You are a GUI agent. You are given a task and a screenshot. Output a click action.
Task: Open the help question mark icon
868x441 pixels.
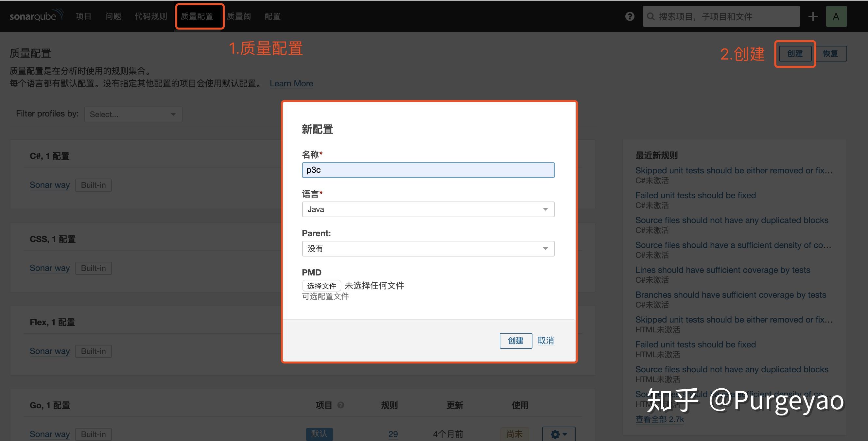pyautogui.click(x=630, y=16)
